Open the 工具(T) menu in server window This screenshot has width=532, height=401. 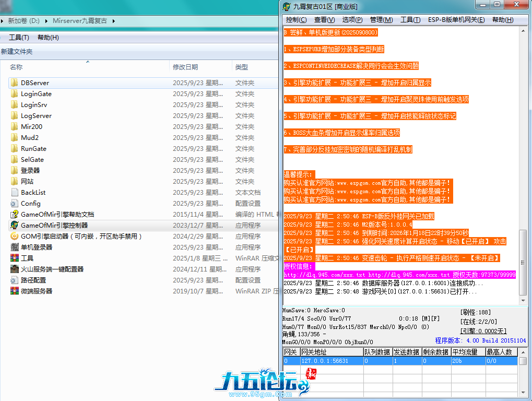point(410,20)
